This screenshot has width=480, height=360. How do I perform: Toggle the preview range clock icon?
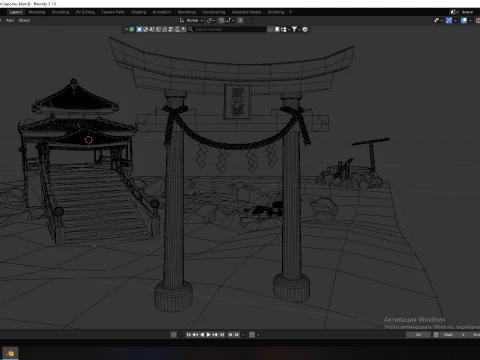[x=436, y=335]
